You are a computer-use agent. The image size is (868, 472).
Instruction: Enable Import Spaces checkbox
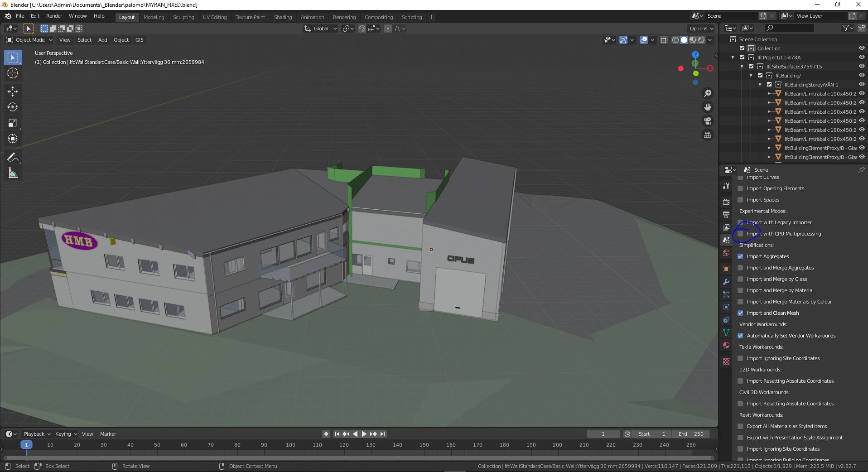[740, 200]
